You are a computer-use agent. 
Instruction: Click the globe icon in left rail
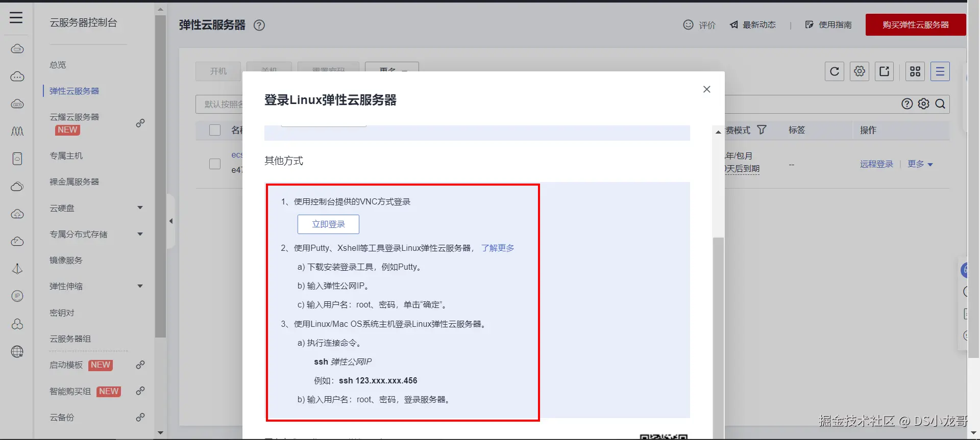(17, 351)
